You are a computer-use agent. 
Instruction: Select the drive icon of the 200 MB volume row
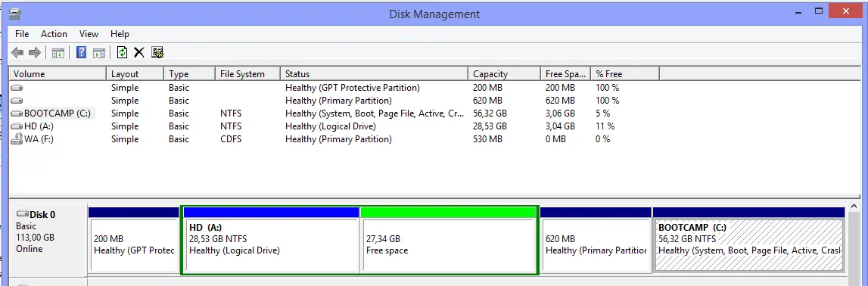[x=17, y=88]
